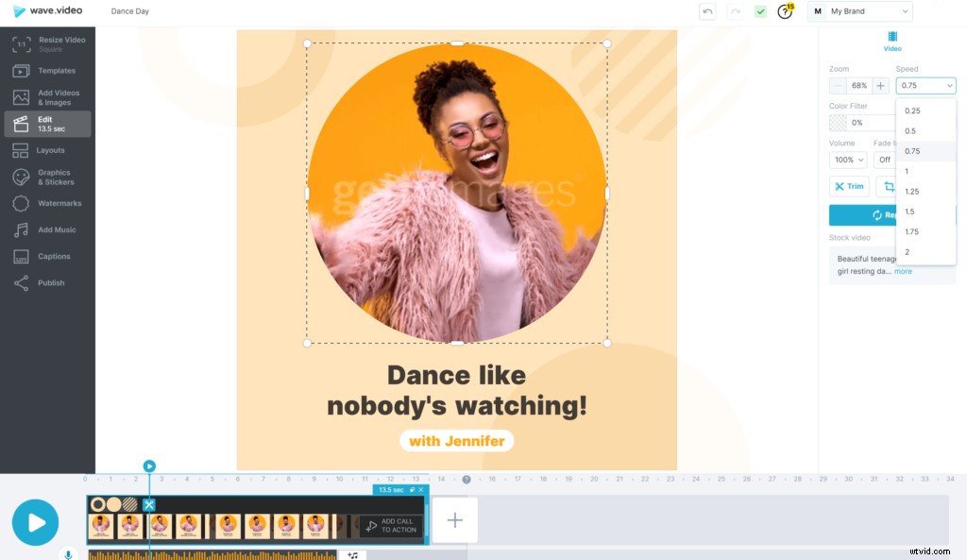Image resolution: width=967 pixels, height=560 pixels.
Task: Click the 'more' link in stock description
Action: [903, 271]
